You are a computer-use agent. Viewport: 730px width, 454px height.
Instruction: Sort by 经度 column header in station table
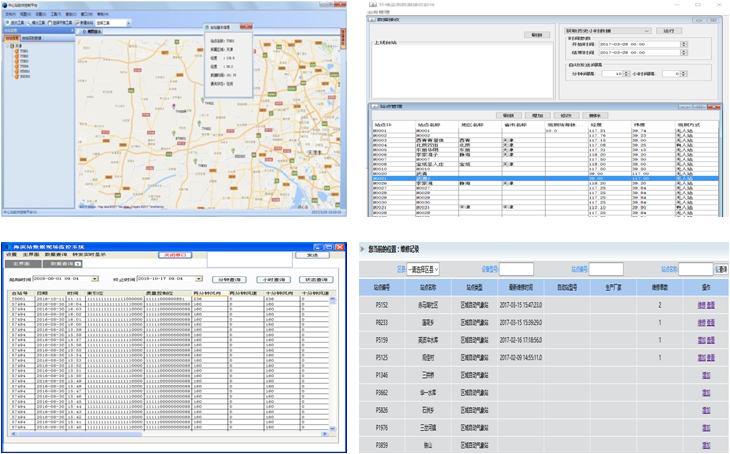pyautogui.click(x=609, y=125)
